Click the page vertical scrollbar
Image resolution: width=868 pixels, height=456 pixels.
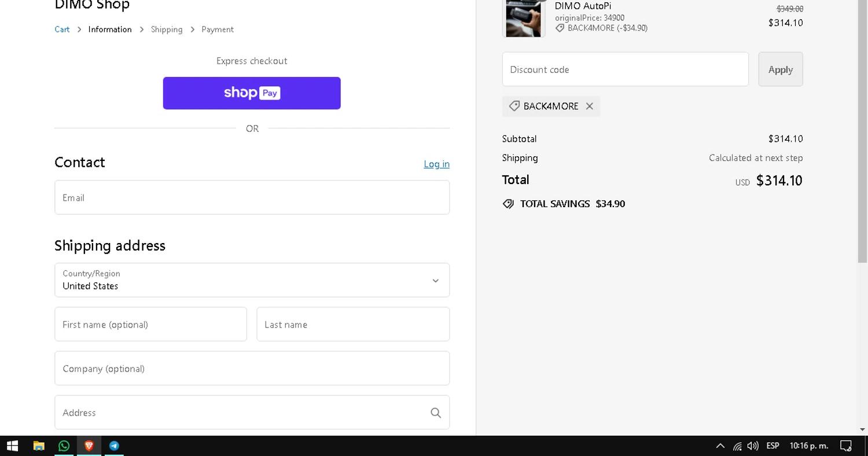[863, 130]
